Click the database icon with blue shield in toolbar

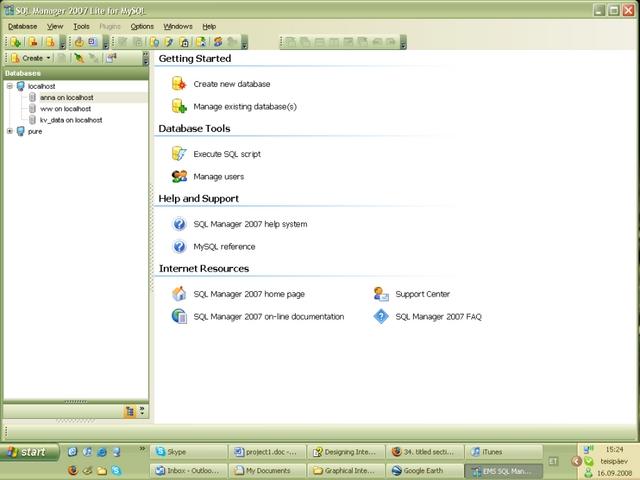(x=155, y=42)
